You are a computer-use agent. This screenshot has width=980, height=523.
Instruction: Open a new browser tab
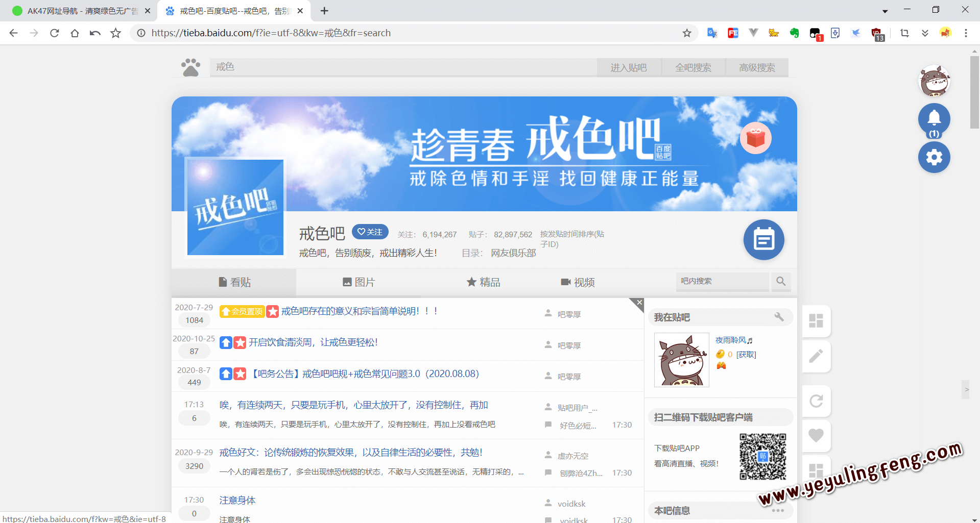tap(324, 11)
